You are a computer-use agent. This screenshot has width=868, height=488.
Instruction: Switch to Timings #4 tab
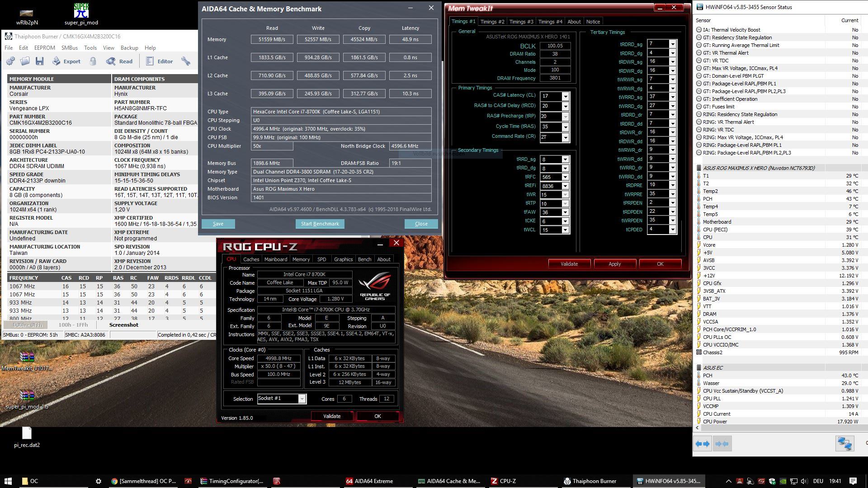550,22
